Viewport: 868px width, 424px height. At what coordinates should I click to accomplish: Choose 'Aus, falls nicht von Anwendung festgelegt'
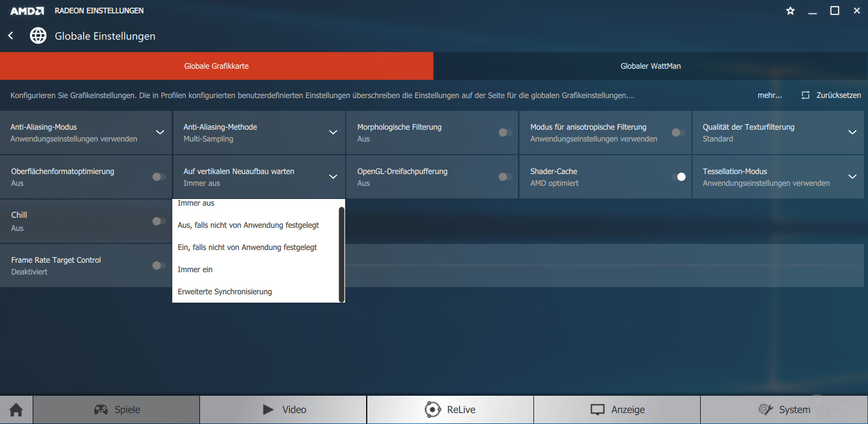click(255, 225)
